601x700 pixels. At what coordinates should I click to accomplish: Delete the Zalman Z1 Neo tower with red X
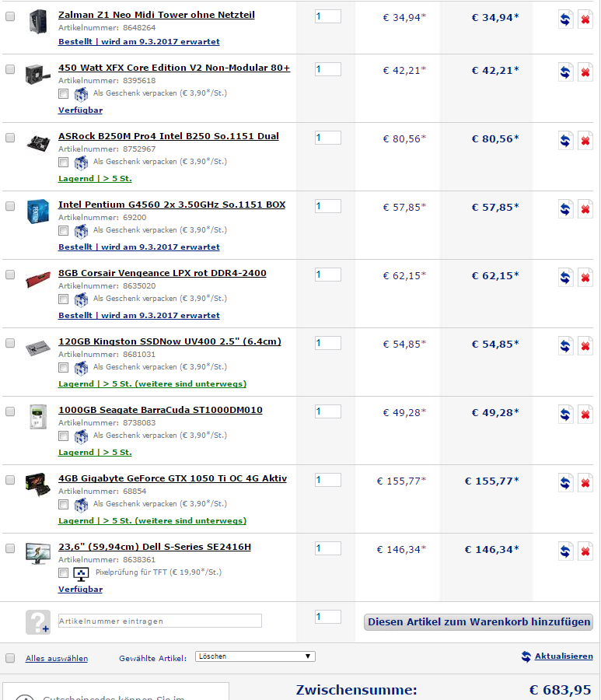[585, 19]
